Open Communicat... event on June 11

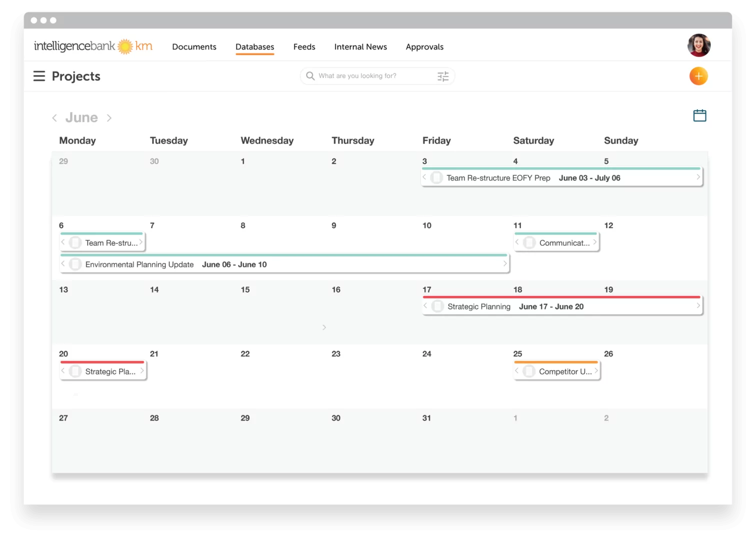556,242
